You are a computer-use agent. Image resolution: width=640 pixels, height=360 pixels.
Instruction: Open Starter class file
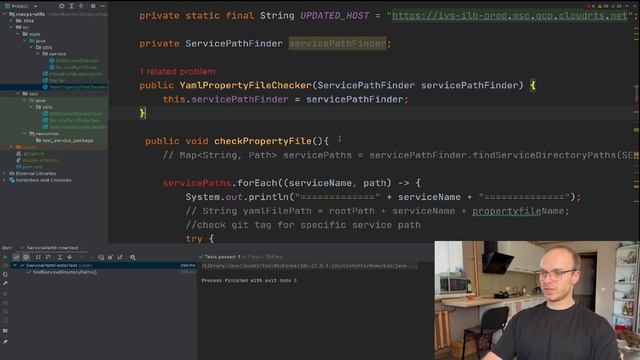pyautogui.click(x=54, y=80)
